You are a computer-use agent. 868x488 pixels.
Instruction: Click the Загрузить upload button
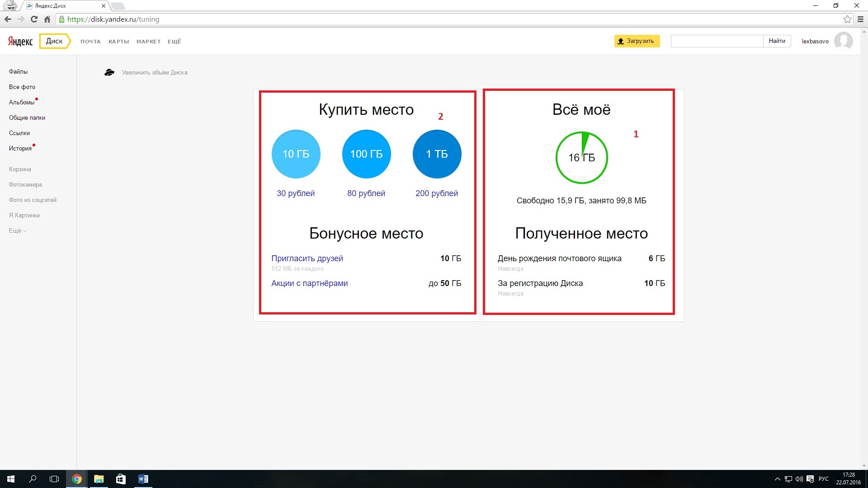(637, 41)
